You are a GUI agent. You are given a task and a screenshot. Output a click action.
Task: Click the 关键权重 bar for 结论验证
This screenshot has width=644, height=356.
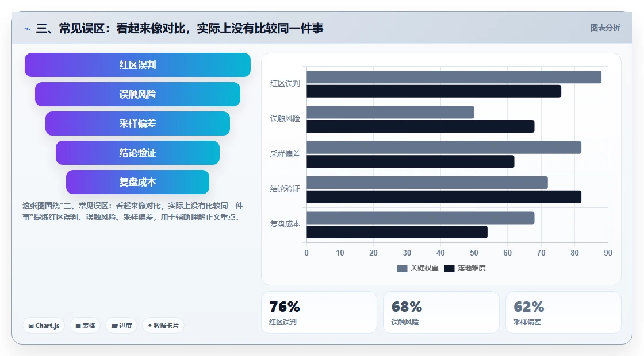coord(427,183)
